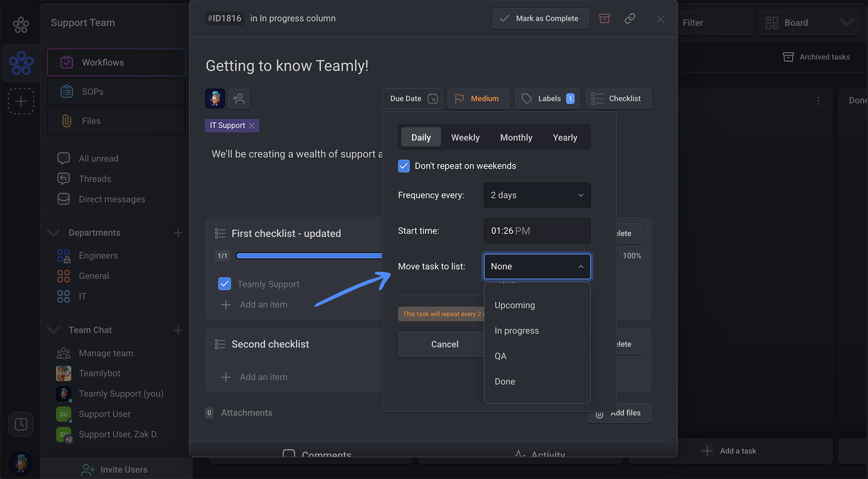
Task: Open the Teamlybot chat
Action: (100, 373)
